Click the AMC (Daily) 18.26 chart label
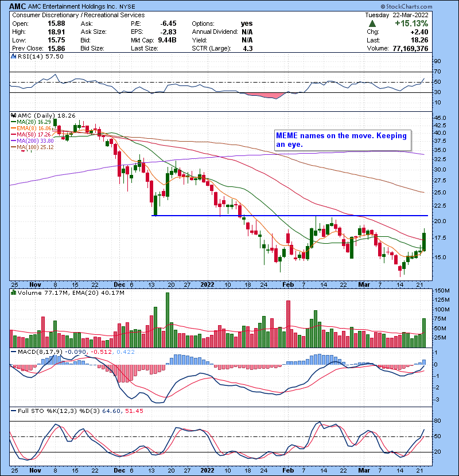The image size is (459, 476). [46, 116]
